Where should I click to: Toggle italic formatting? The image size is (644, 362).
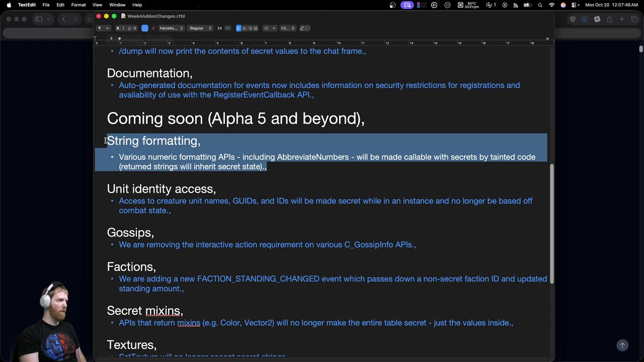pyautogui.click(x=123, y=28)
